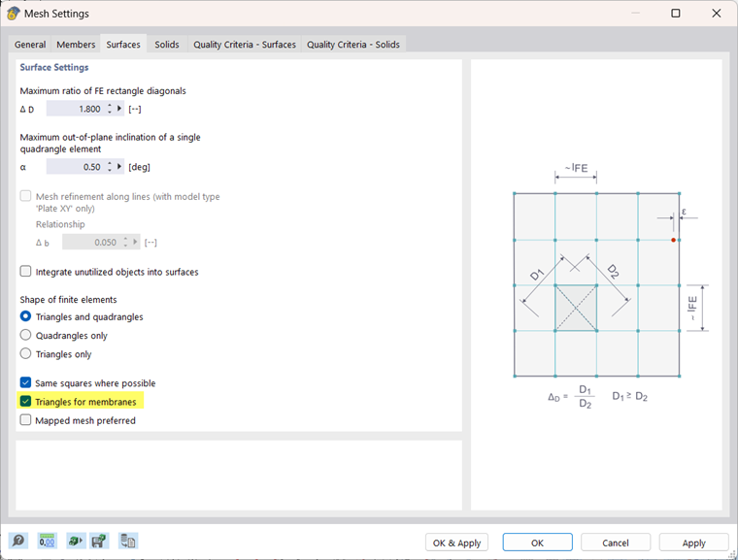Select Quadrangles only radio button
This screenshot has height=560, width=738.
[25, 335]
